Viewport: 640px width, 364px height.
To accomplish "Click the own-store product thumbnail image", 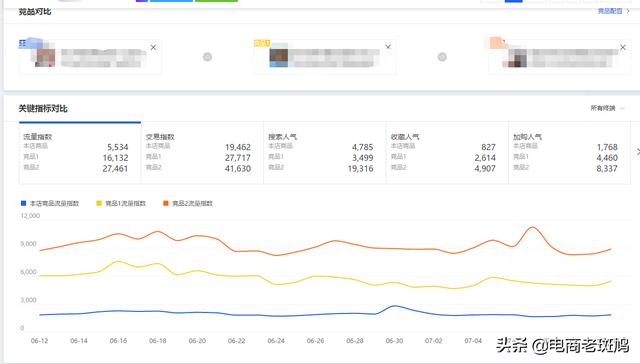I will [x=45, y=58].
